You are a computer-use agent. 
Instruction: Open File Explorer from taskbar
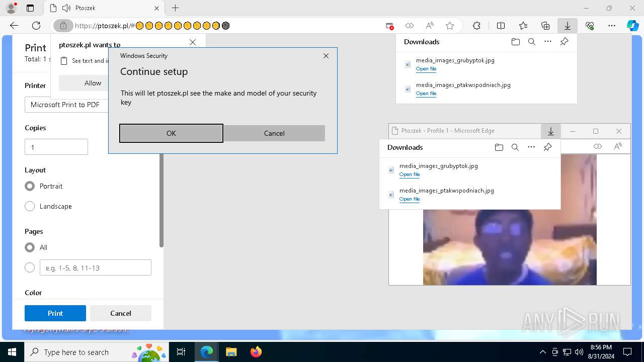(231, 352)
